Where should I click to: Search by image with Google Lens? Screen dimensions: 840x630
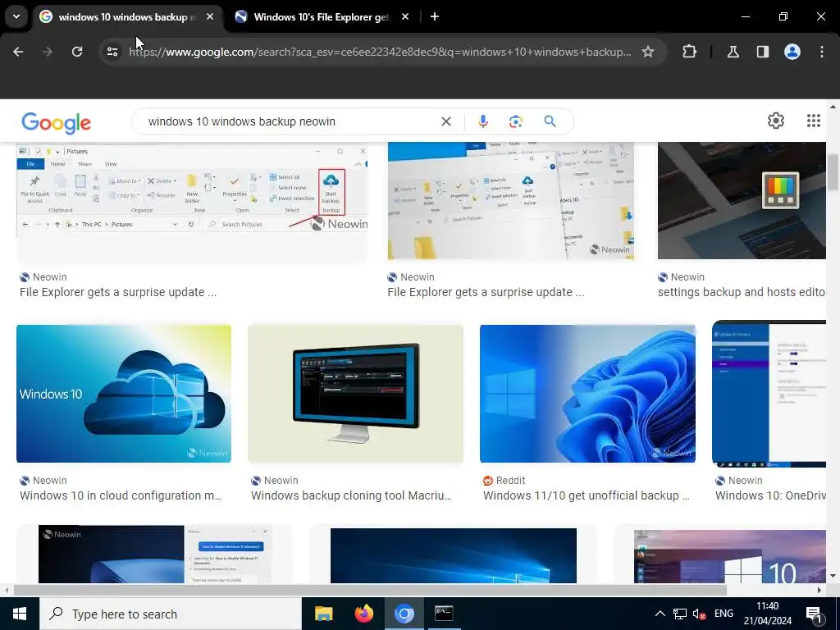pyautogui.click(x=516, y=121)
